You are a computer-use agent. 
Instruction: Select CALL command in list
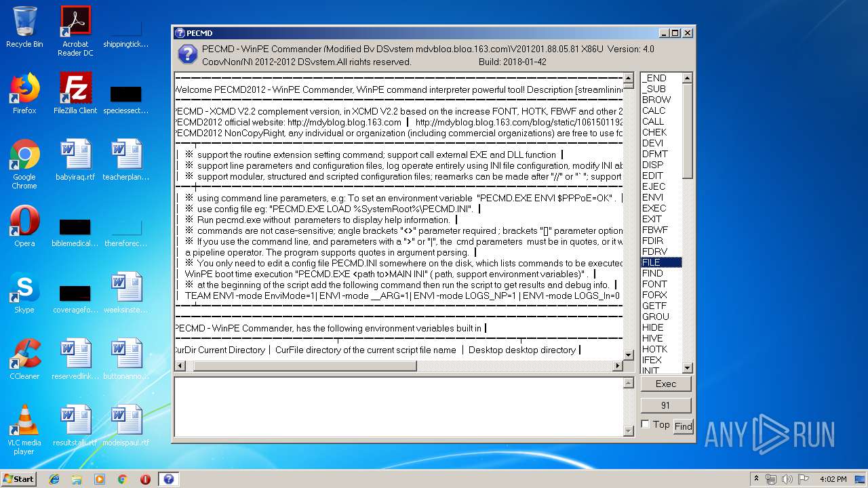tap(661, 121)
